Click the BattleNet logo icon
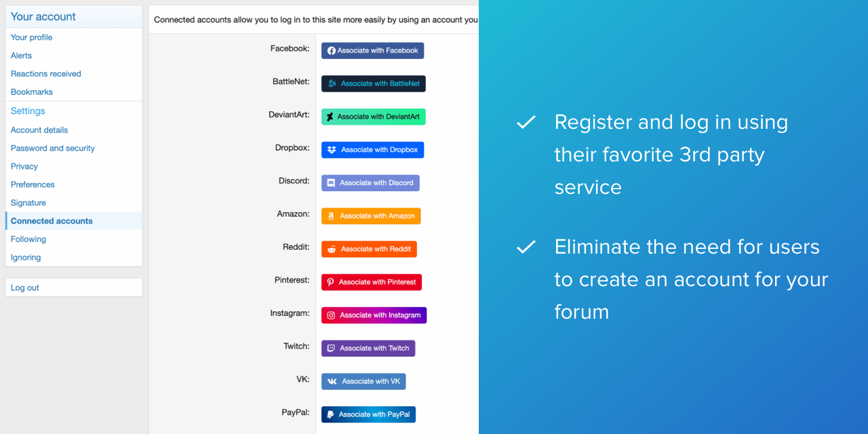Viewport: 868px width, 434px height. pyautogui.click(x=332, y=83)
